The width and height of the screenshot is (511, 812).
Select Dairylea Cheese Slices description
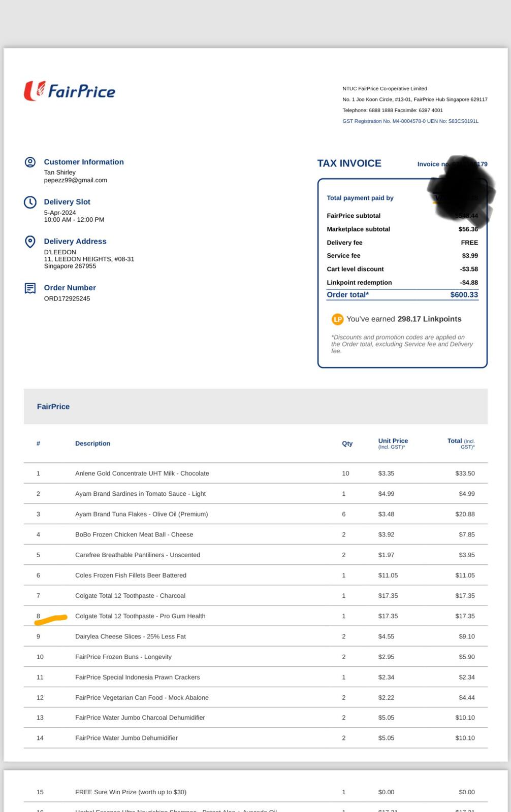[x=131, y=636]
